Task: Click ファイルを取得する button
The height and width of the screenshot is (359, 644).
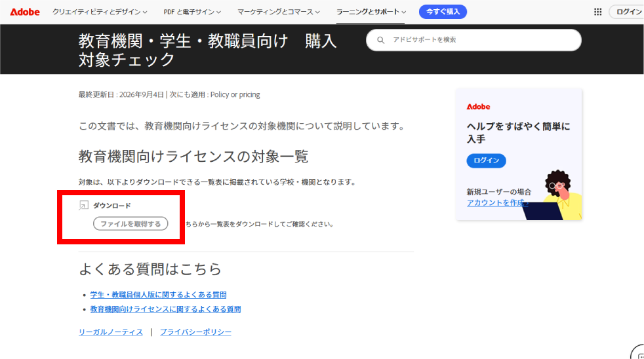Action: [131, 223]
